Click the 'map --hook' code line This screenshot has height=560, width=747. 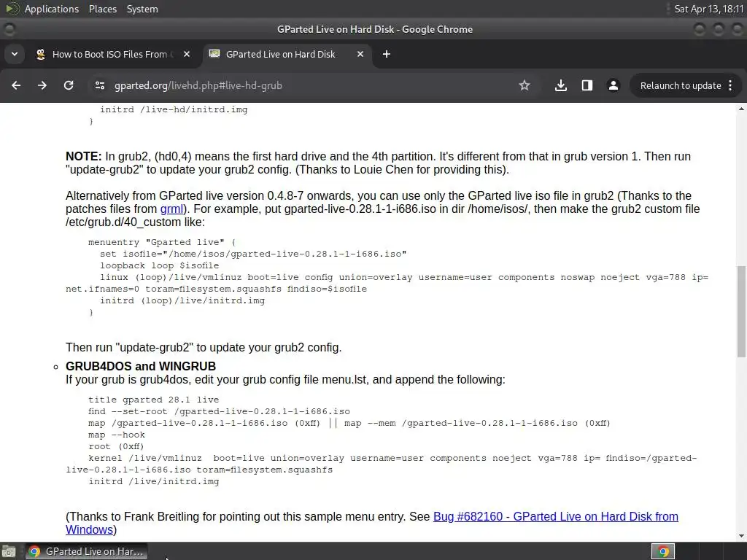point(117,435)
